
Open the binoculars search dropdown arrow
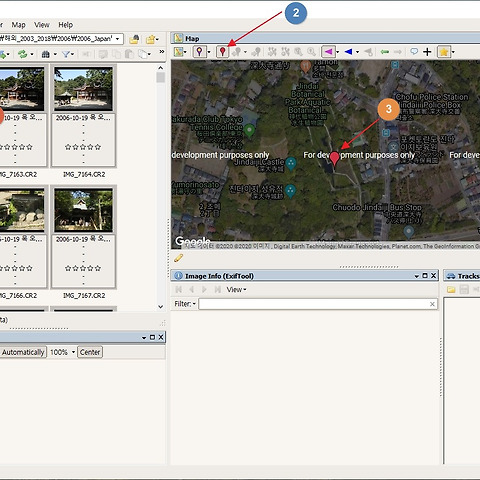click(55, 54)
